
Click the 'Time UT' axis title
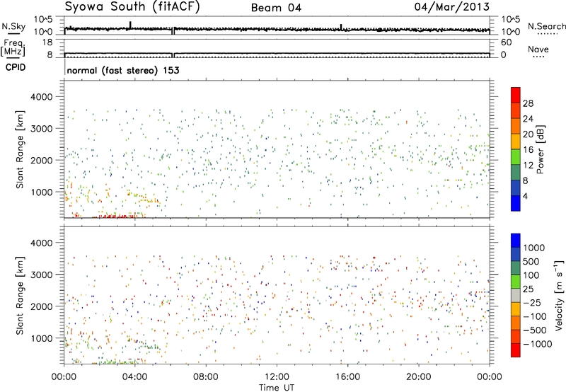(x=277, y=388)
